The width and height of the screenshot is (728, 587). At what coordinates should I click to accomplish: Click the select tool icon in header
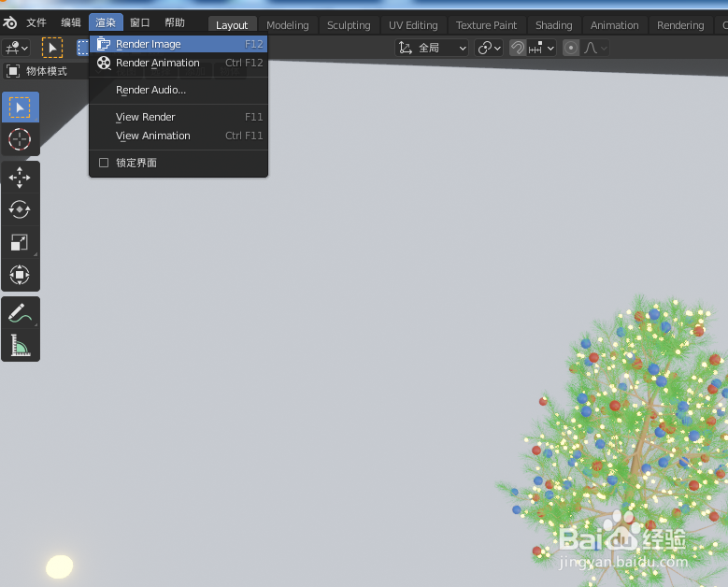52,48
